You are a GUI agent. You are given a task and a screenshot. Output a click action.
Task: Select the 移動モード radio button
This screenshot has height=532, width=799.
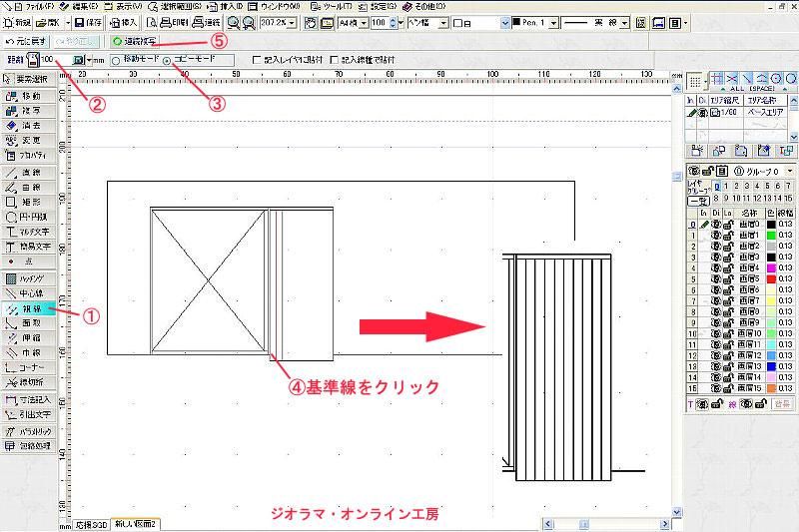point(115,60)
